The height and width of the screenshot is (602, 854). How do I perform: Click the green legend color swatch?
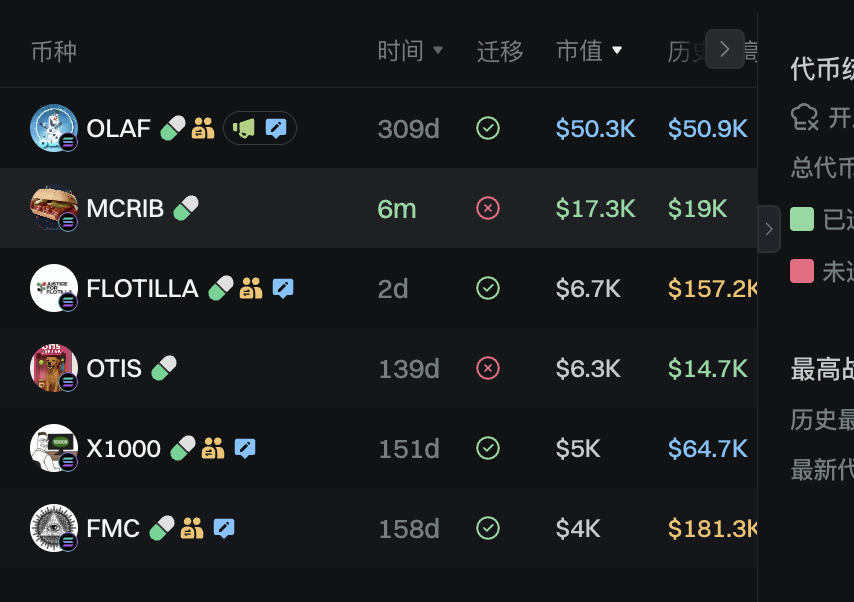pos(802,219)
